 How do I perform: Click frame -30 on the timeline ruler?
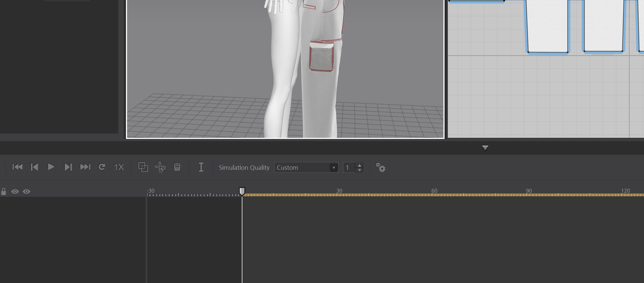(x=151, y=191)
